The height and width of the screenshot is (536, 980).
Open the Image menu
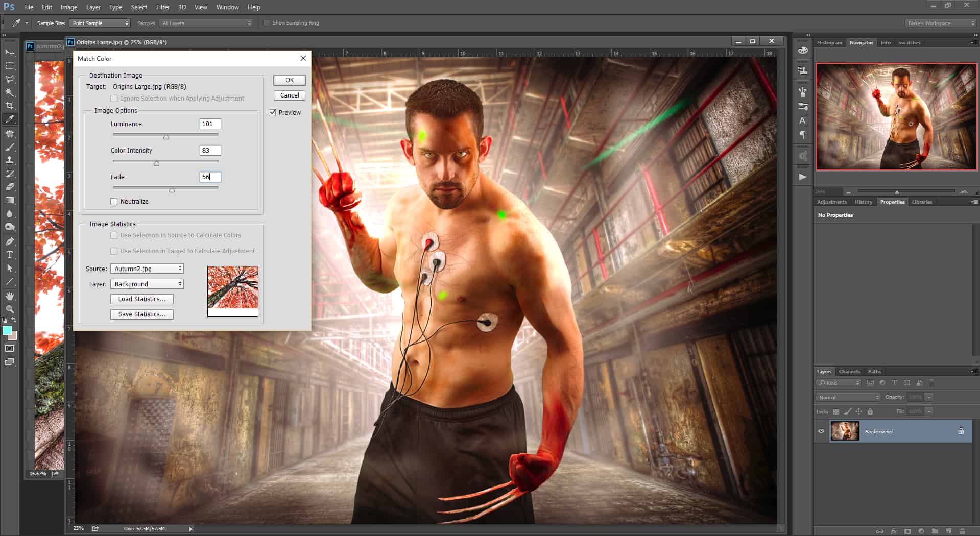[x=69, y=7]
